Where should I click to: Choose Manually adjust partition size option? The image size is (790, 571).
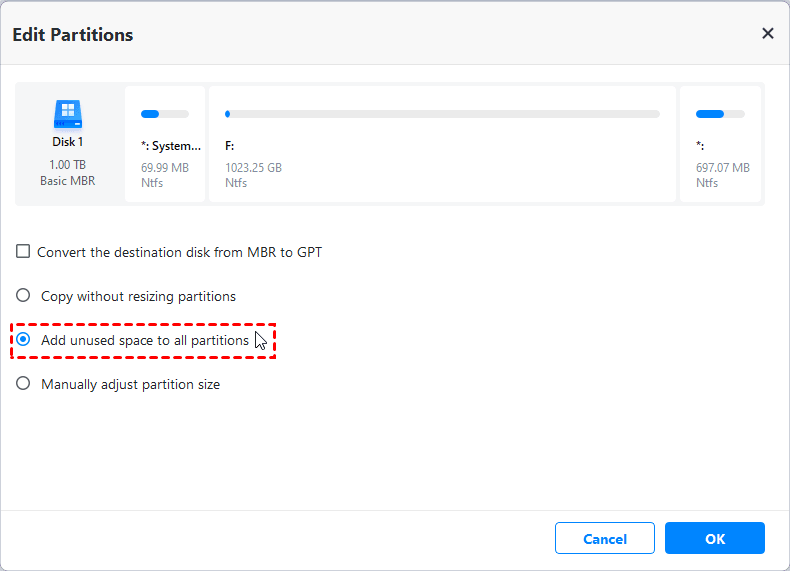[23, 384]
